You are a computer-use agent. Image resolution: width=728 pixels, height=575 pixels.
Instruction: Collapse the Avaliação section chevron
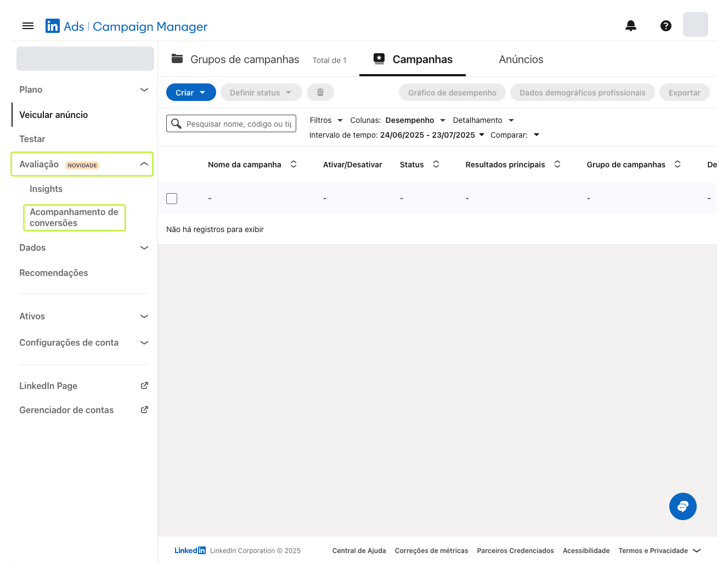coord(144,164)
